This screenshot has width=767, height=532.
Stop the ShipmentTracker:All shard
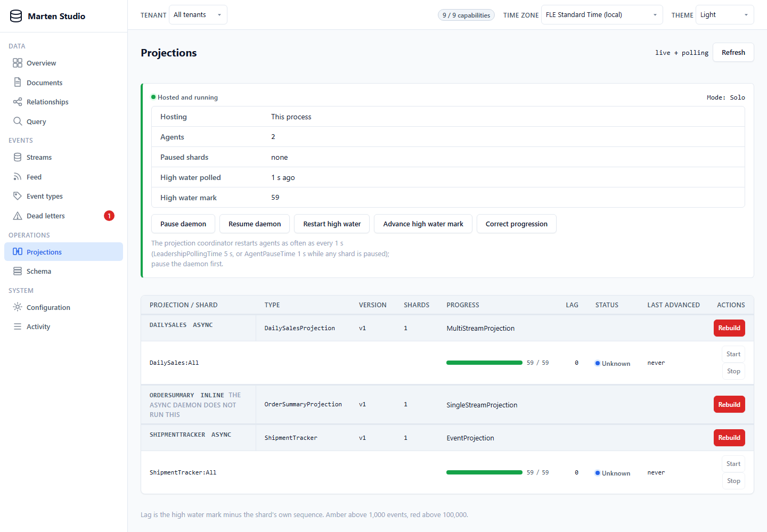[x=733, y=481]
